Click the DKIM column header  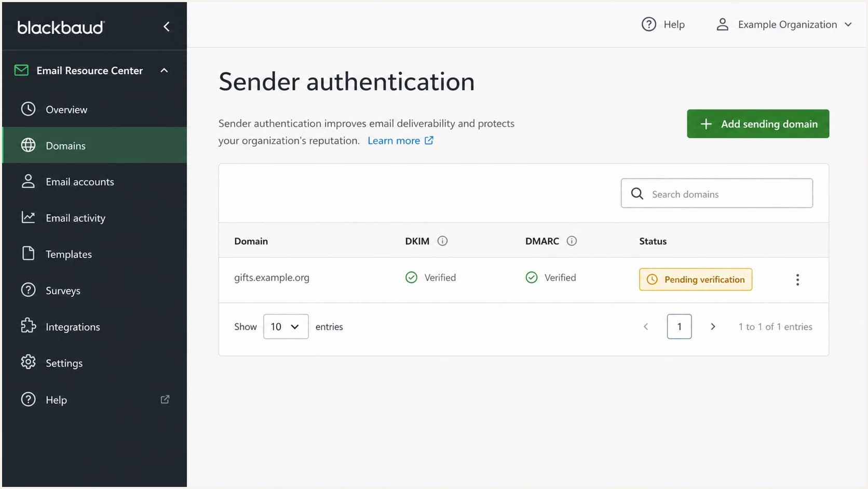click(417, 241)
